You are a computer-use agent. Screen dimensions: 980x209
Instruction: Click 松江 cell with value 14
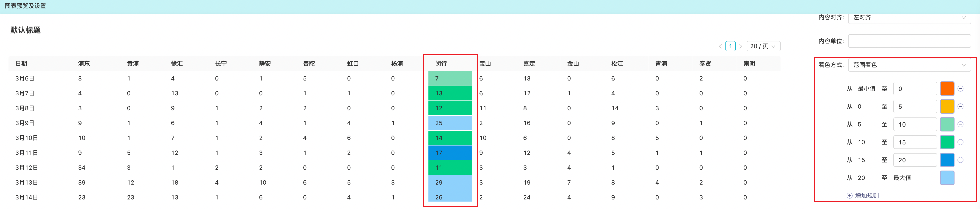(615, 108)
